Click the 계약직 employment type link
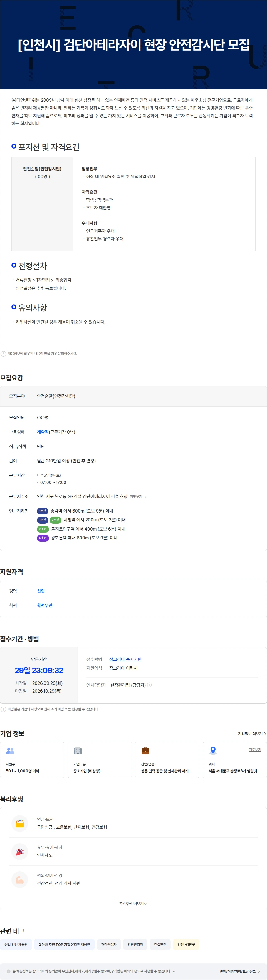 pyautogui.click(x=43, y=432)
